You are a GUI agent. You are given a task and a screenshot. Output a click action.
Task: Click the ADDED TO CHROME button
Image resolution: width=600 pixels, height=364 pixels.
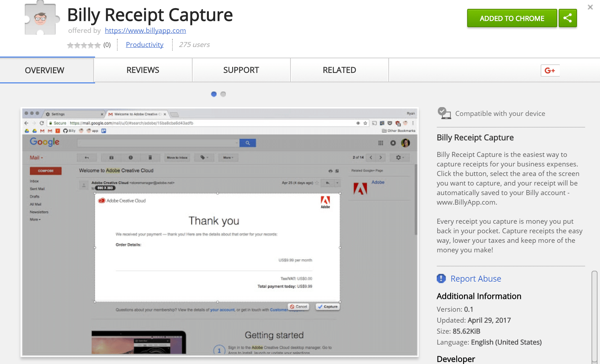coord(512,18)
